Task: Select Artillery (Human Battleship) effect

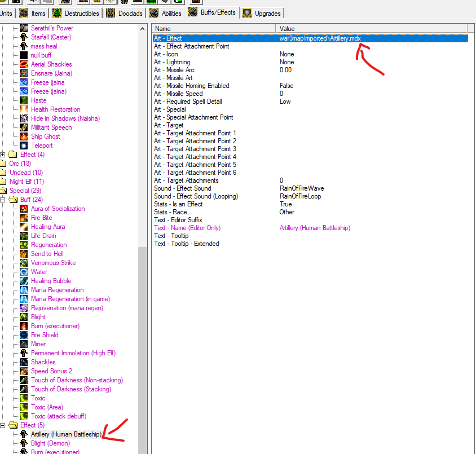Action: coord(66,434)
